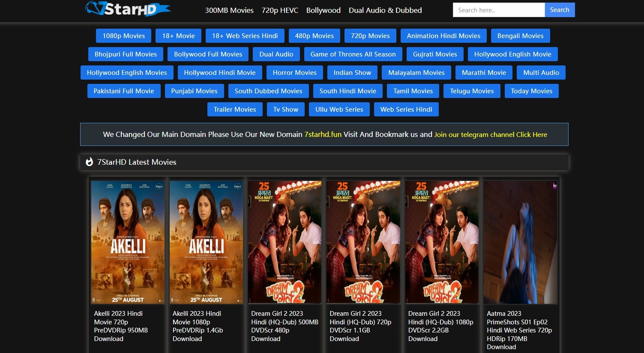Open Dream Girl 2 720p 1.1GB poster

363,242
